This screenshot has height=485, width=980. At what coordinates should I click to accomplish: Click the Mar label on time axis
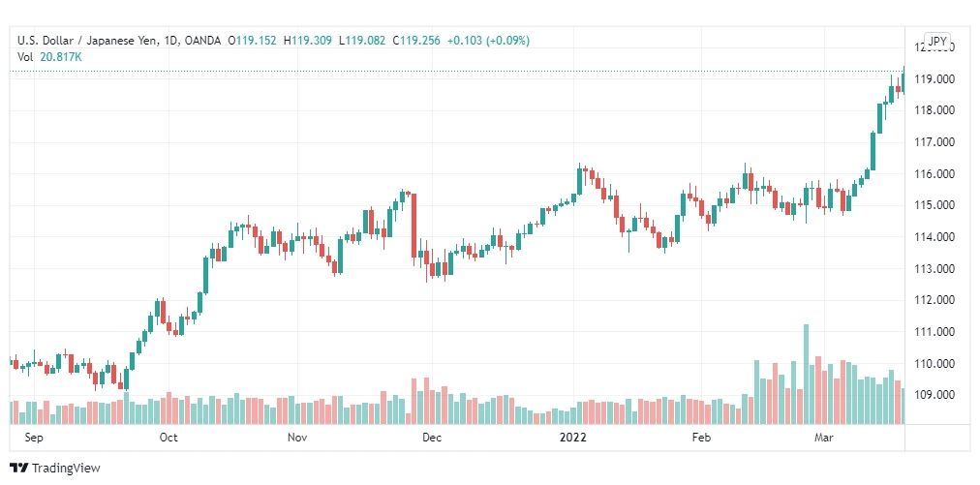coord(824,438)
